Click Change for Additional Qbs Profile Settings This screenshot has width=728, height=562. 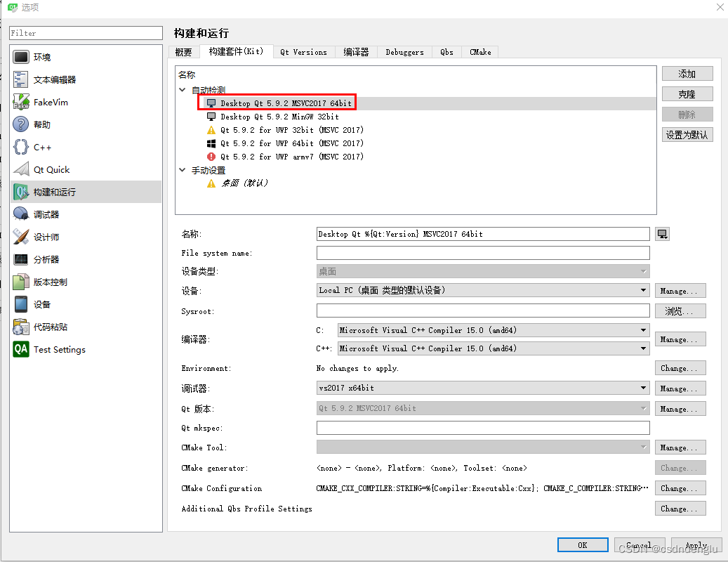(x=680, y=509)
